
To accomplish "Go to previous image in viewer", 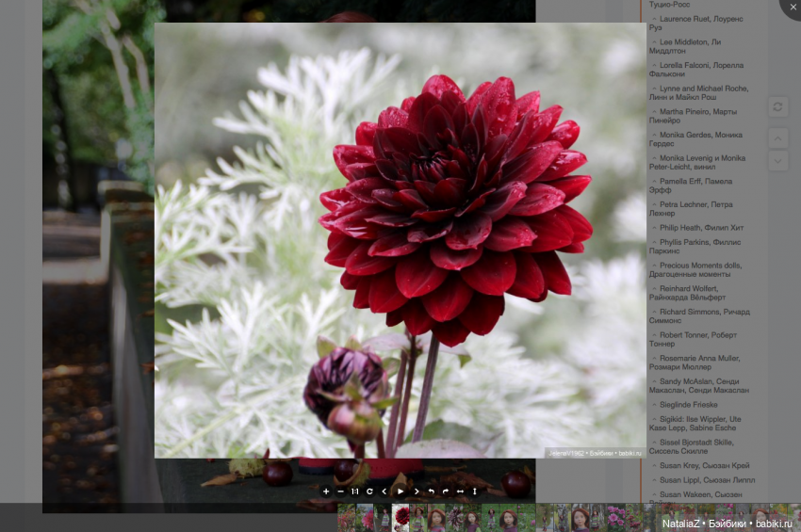I will (384, 492).
